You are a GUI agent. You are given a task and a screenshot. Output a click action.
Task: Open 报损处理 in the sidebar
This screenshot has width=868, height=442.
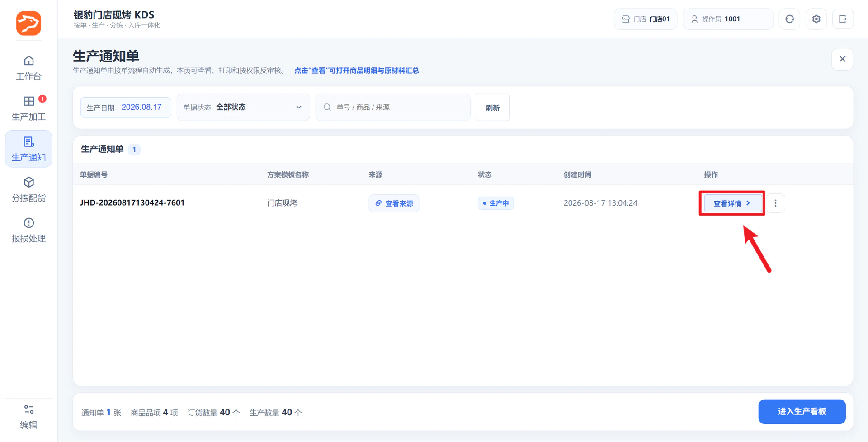28,230
